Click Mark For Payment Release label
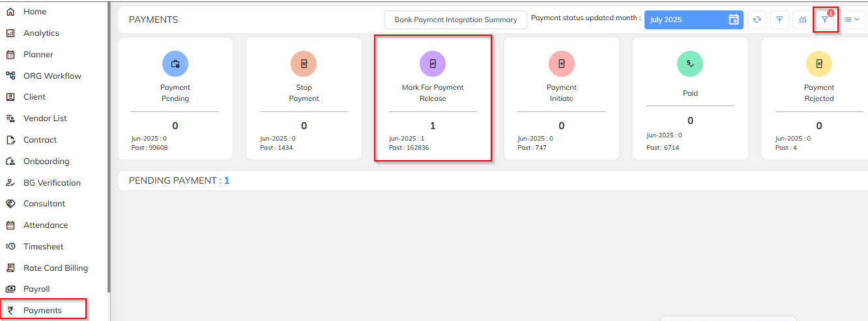 pos(433,93)
